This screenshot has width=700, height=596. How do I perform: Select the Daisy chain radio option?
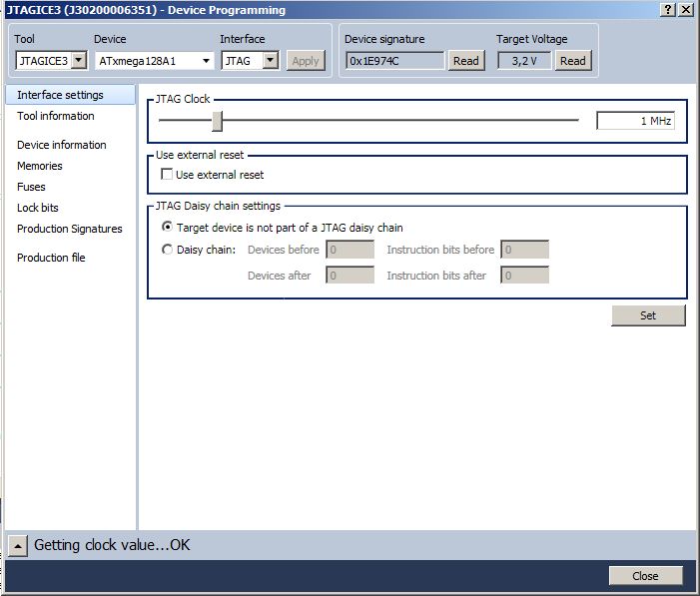pyautogui.click(x=167, y=250)
